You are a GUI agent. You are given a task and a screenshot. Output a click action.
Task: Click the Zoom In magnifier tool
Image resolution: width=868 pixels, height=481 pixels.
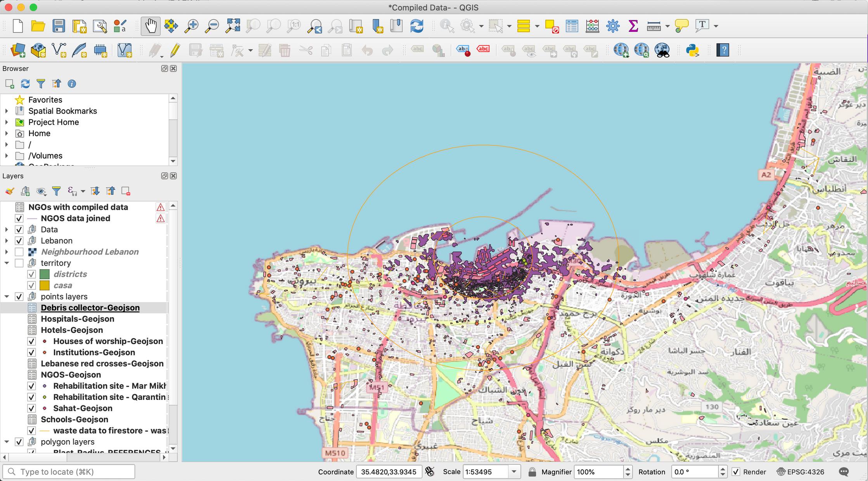coord(191,26)
